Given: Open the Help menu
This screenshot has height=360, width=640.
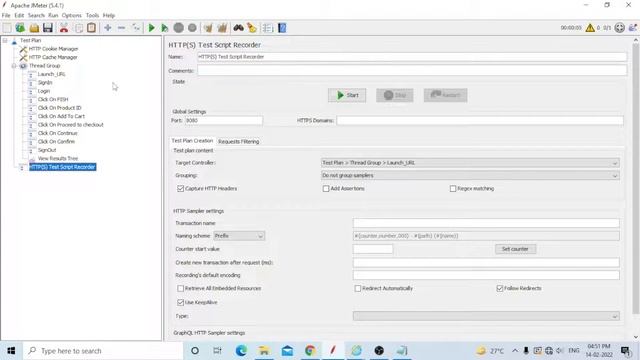Looking at the screenshot, I should pos(109,15).
